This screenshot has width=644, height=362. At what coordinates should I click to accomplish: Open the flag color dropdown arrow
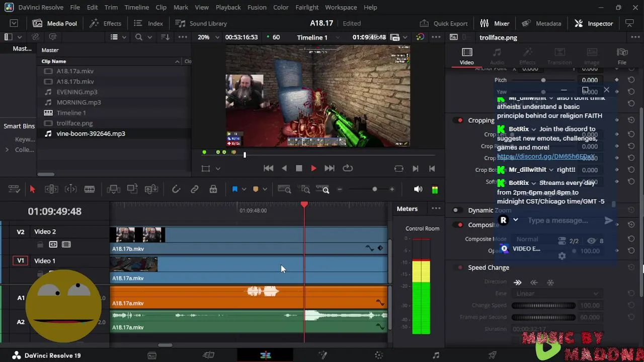click(244, 190)
